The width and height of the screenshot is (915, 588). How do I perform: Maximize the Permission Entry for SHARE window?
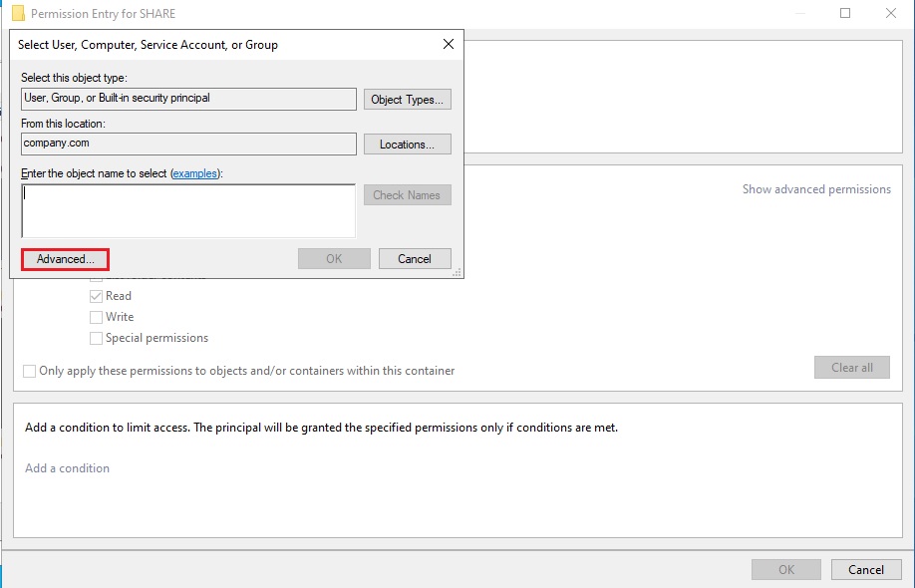845,14
